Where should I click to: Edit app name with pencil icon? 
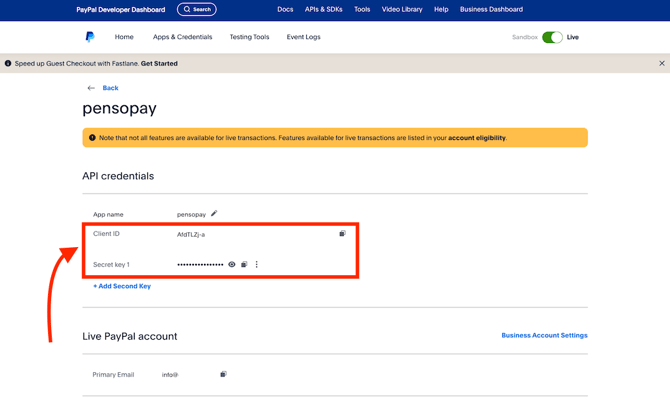pos(214,213)
